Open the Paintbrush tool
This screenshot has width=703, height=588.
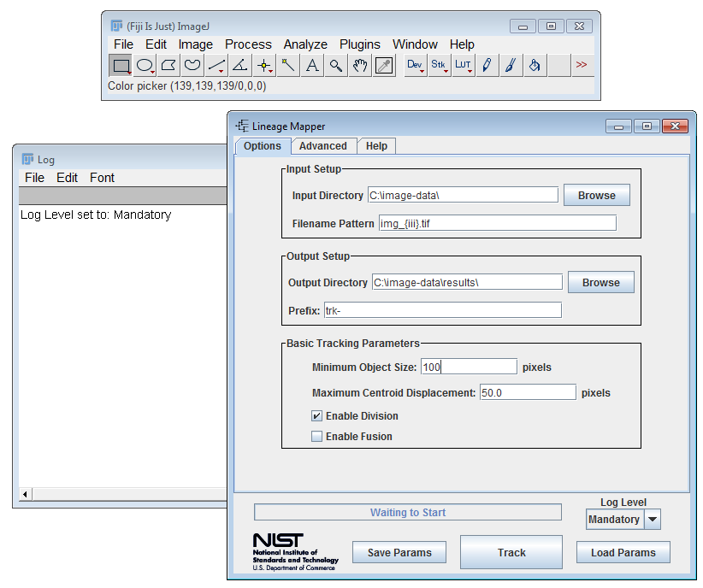[x=511, y=65]
